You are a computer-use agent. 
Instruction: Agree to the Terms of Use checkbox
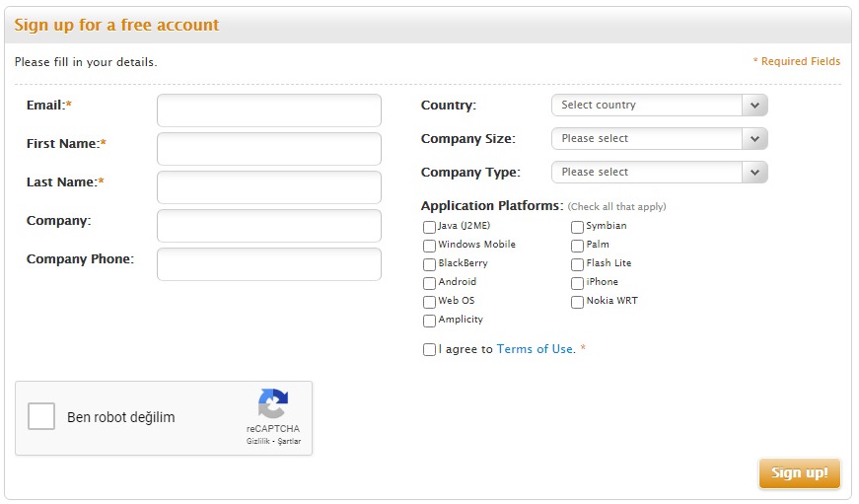point(429,350)
